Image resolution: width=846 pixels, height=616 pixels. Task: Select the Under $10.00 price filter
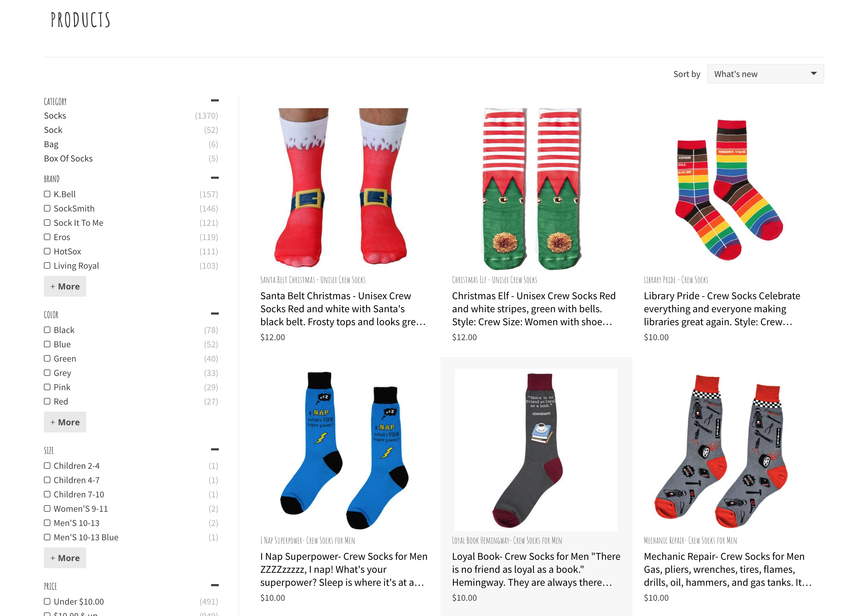[47, 601]
